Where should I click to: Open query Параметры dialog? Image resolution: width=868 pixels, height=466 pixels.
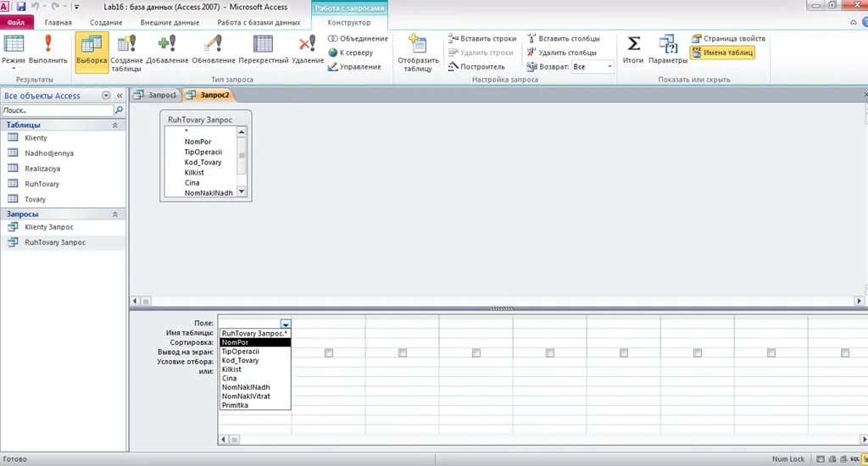pos(668,50)
